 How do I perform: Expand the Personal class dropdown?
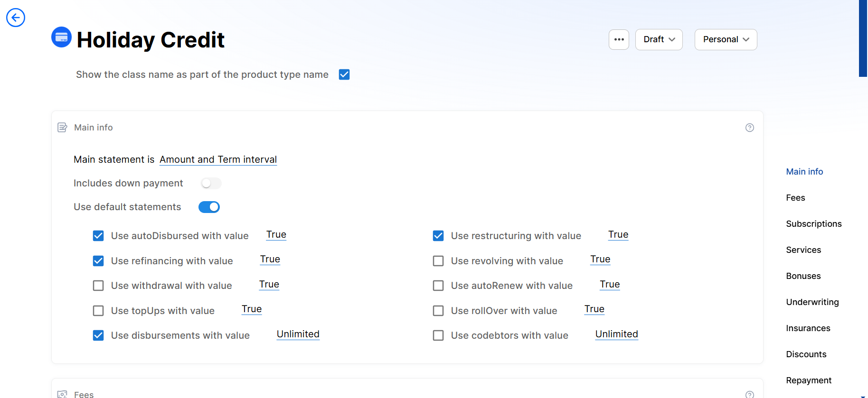click(x=726, y=39)
